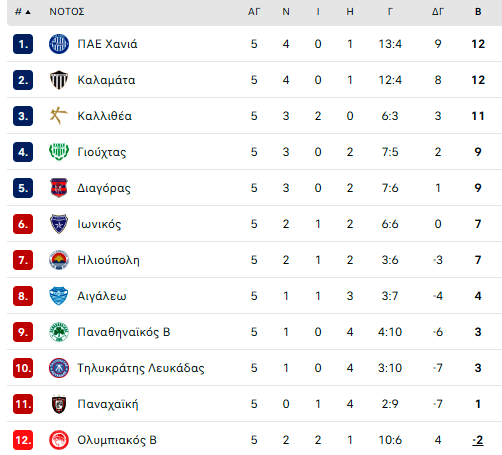Click the Παναθηναϊκός Β shamrock logo

click(x=59, y=332)
